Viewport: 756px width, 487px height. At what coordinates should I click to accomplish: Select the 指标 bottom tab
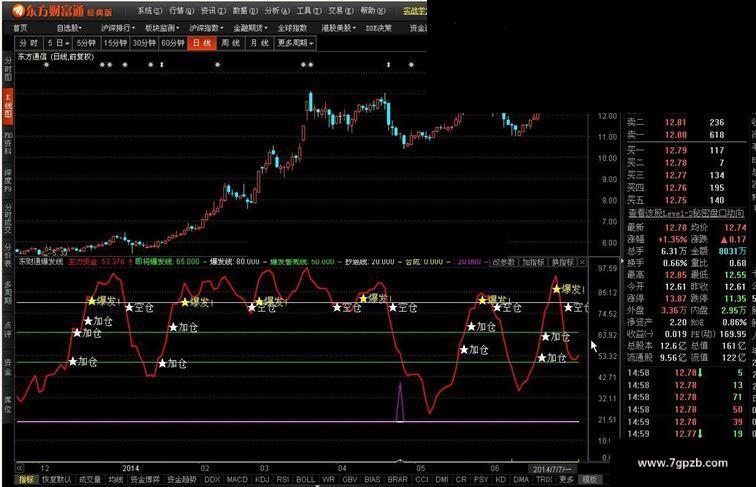pos(27,479)
